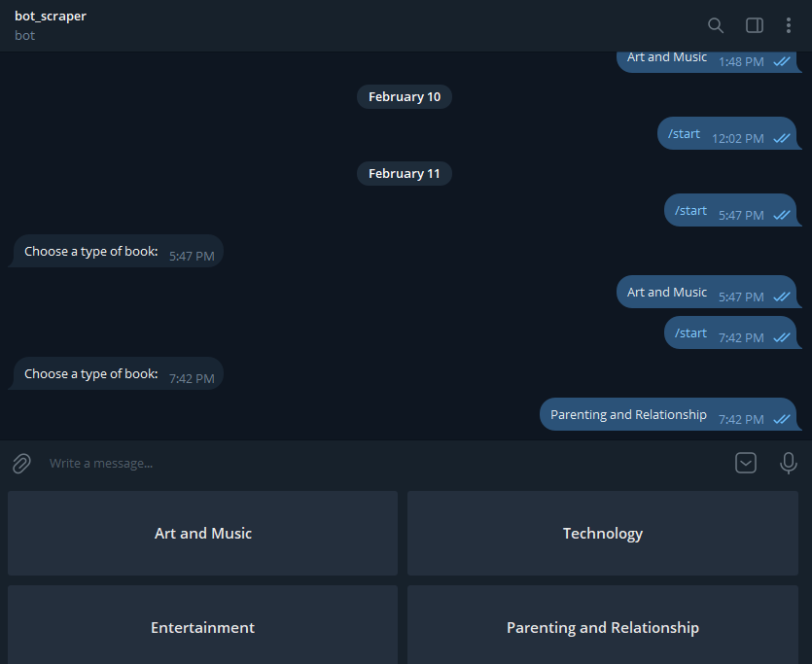Viewport: 812px width, 664px height.
Task: Click the bot_scraper chat title
Action: pyautogui.click(x=50, y=16)
